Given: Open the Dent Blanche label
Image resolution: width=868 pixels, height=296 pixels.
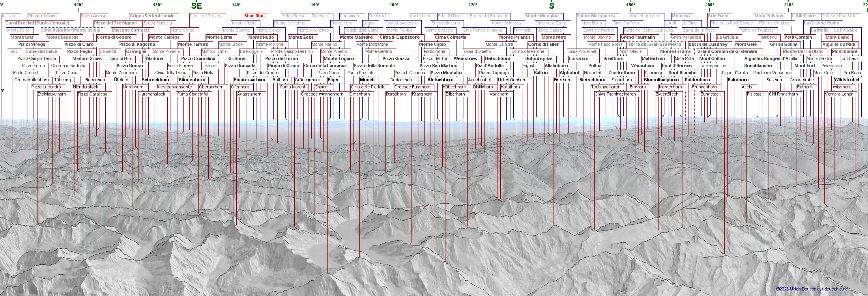Looking at the screenshot, I should click(682, 73).
